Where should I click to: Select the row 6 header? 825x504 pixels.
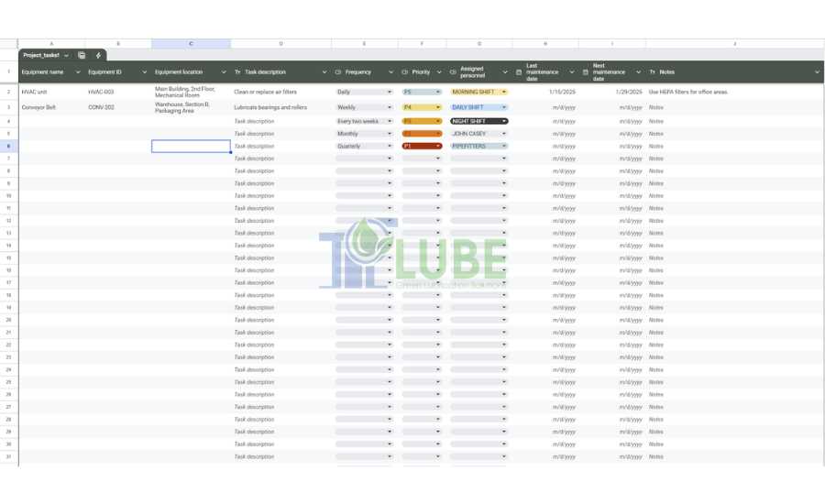pyautogui.click(x=9, y=147)
